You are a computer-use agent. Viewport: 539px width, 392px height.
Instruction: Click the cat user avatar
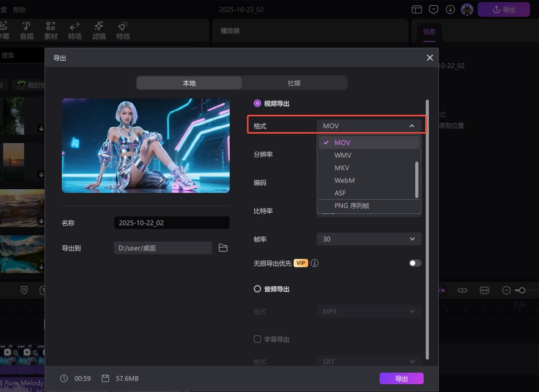tap(467, 9)
